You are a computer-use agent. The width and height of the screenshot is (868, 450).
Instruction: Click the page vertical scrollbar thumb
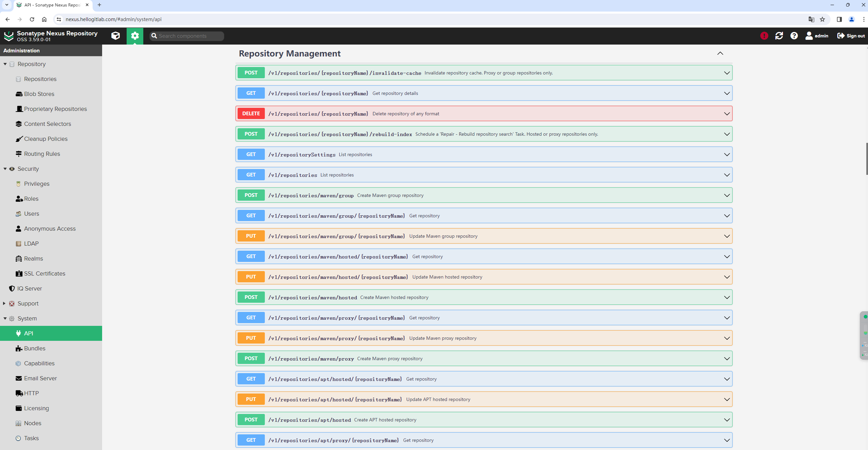pyautogui.click(x=867, y=159)
